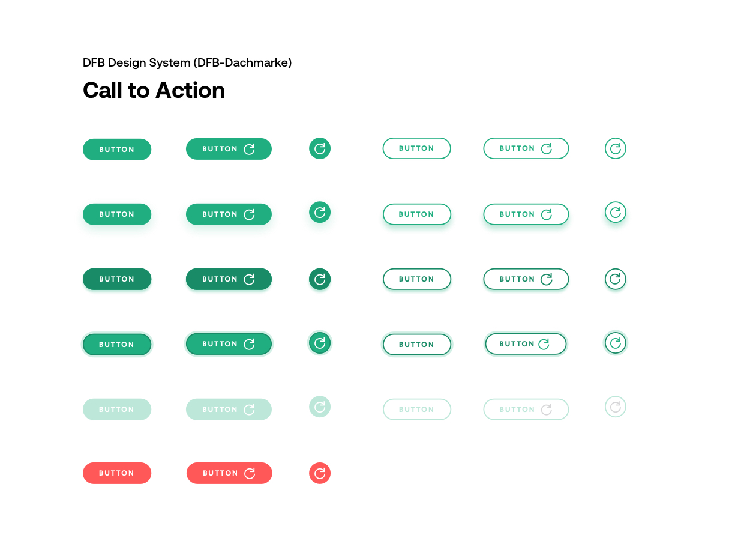This screenshot has width=756, height=538.
Task: Click the red BUTTON with the refresh icon
Action: pyautogui.click(x=229, y=473)
